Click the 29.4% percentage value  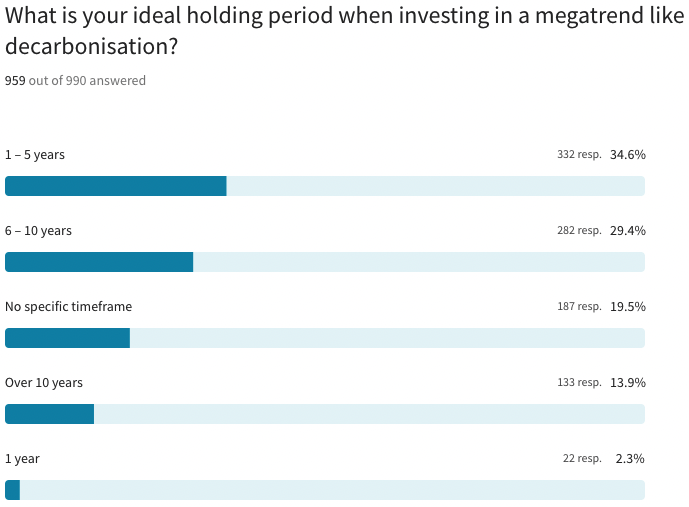(x=628, y=231)
